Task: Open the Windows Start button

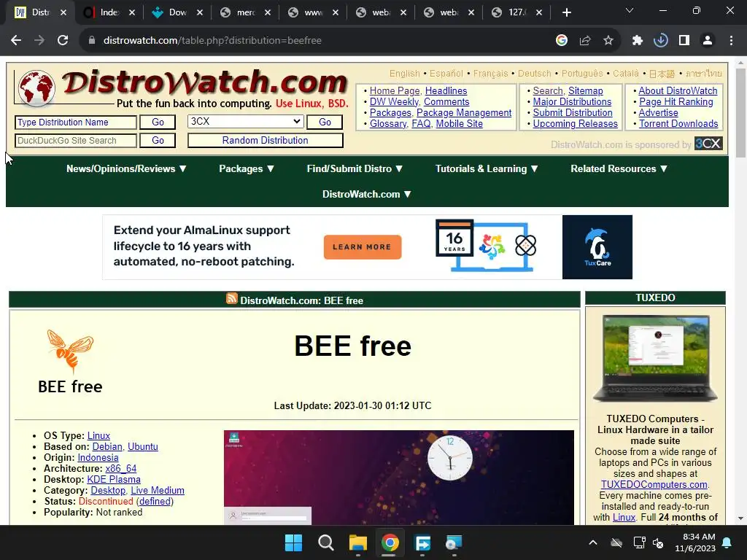Action: click(x=293, y=542)
